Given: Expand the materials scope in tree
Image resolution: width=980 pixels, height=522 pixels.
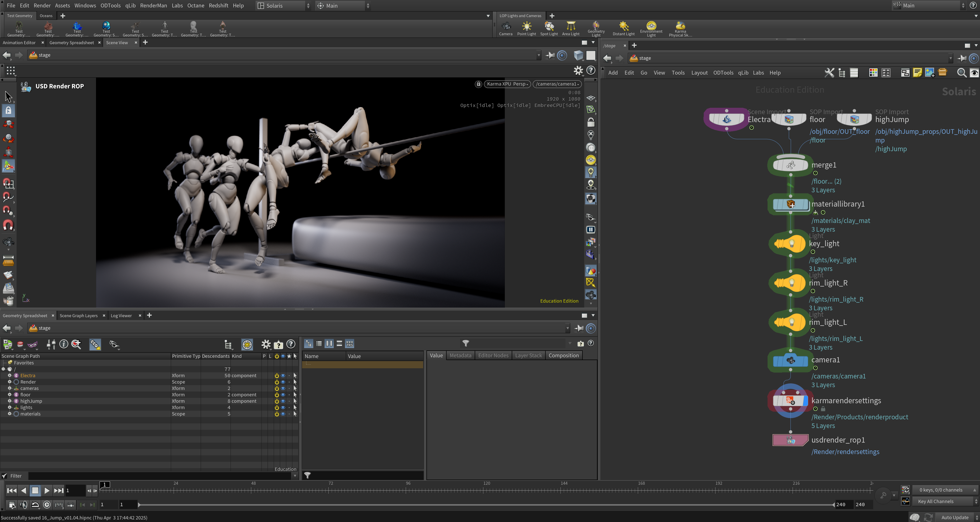Looking at the screenshot, I should pyautogui.click(x=9, y=414).
